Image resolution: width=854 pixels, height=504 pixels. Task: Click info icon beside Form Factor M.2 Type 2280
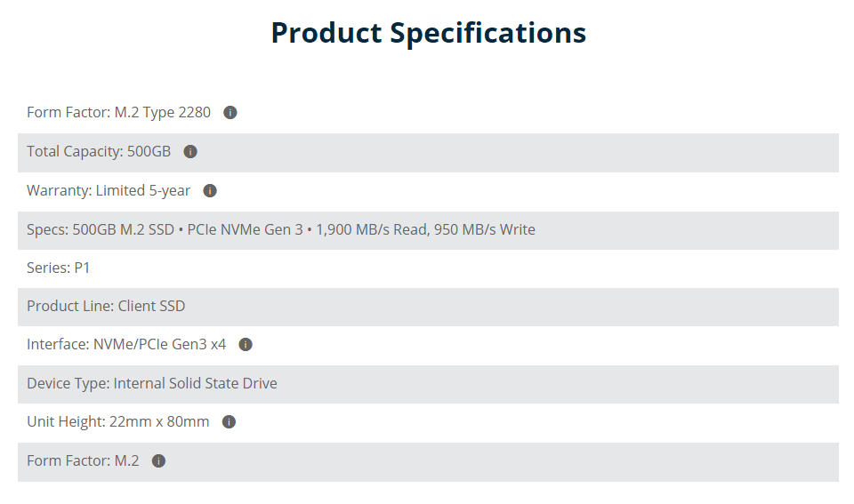click(x=230, y=113)
